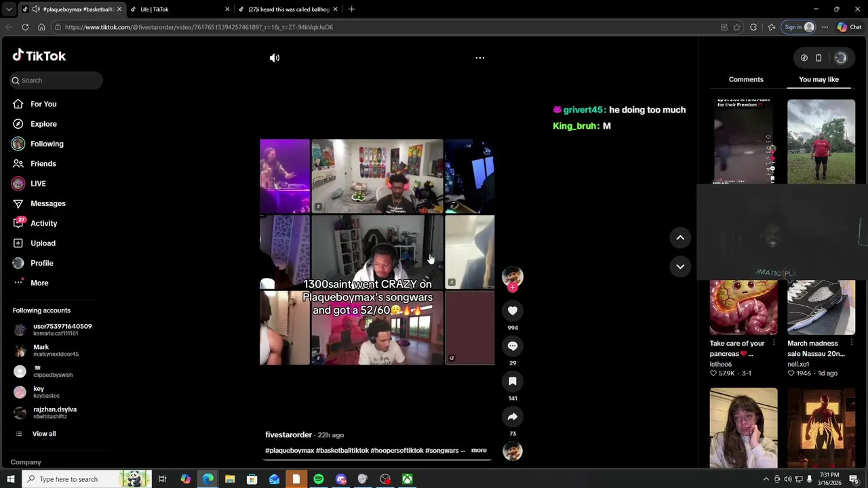Open the #plaqueboymax hashtag
The image size is (868, 488).
290,451
